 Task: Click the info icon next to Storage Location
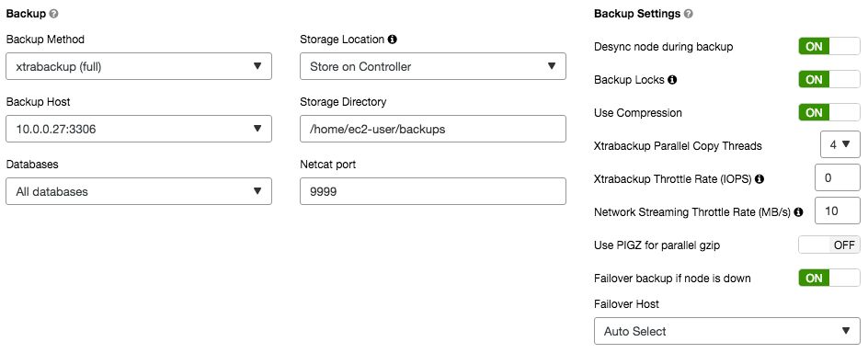click(x=393, y=40)
